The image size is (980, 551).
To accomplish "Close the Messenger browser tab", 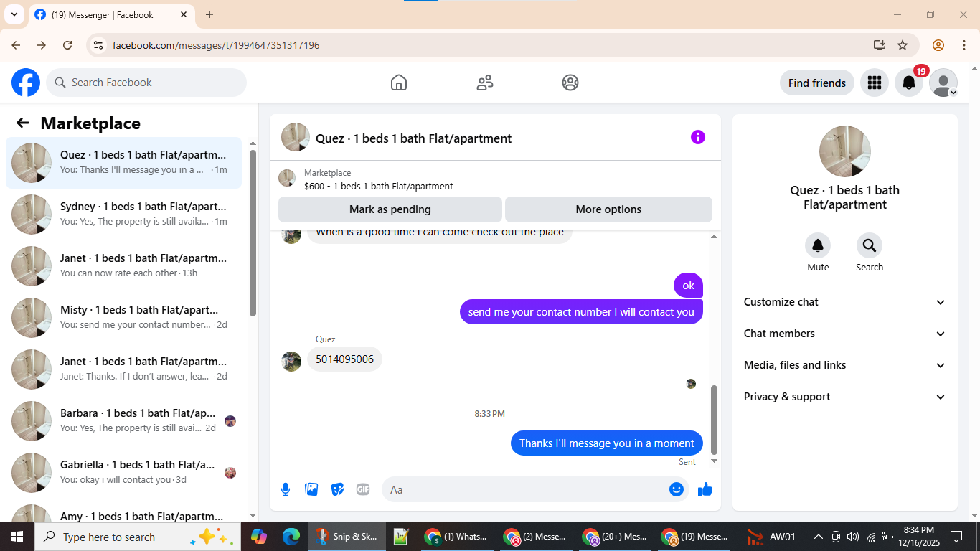I will pos(184,14).
